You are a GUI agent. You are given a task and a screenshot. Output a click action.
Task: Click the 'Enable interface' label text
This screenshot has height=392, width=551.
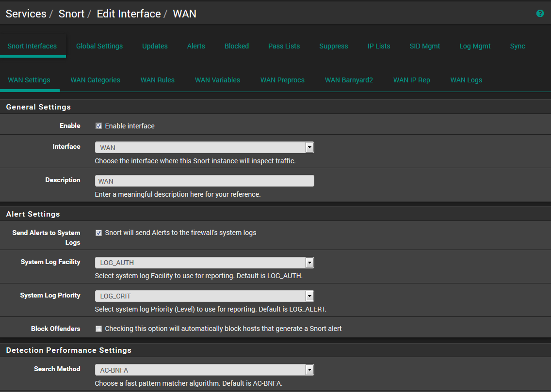(x=130, y=126)
